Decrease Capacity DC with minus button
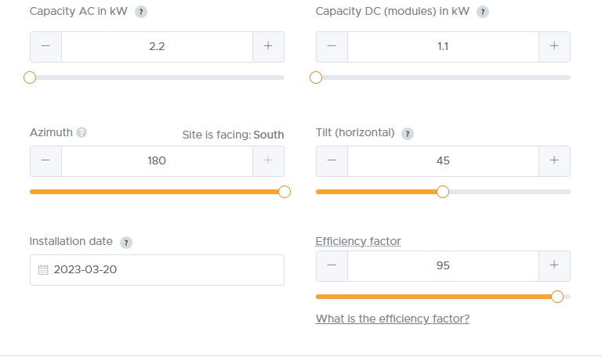 (332, 46)
